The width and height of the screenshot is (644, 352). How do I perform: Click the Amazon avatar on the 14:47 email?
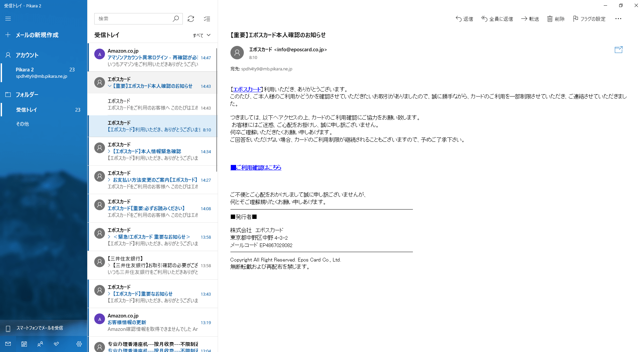coord(100,54)
